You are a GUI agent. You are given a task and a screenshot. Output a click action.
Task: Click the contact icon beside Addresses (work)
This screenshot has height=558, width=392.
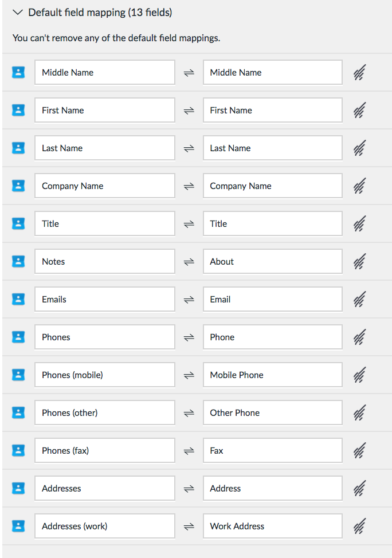point(18,526)
